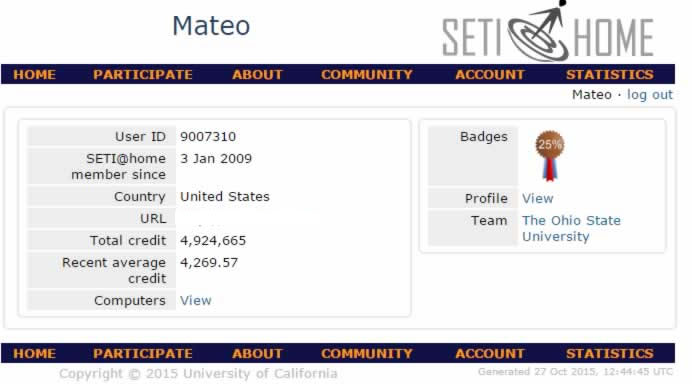Open the HOME item in top navigation bar
Screen dimensions: 692x384
[x=34, y=74]
